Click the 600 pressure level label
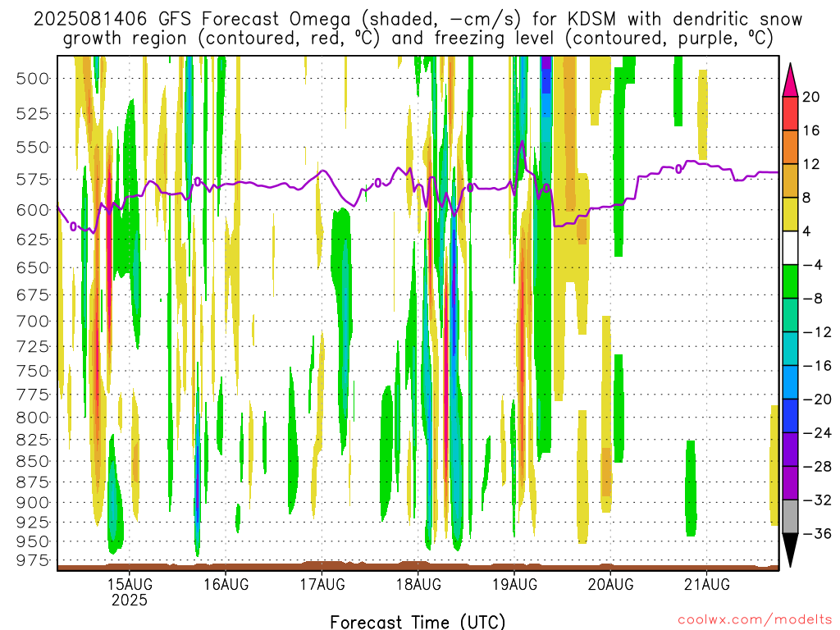840x630 pixels. 32,210
